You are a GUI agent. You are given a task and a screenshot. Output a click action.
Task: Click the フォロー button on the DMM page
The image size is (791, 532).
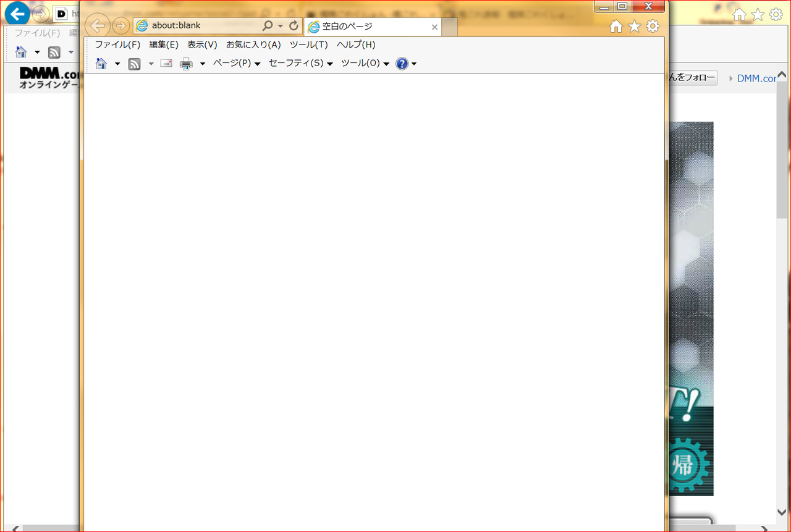pos(693,78)
